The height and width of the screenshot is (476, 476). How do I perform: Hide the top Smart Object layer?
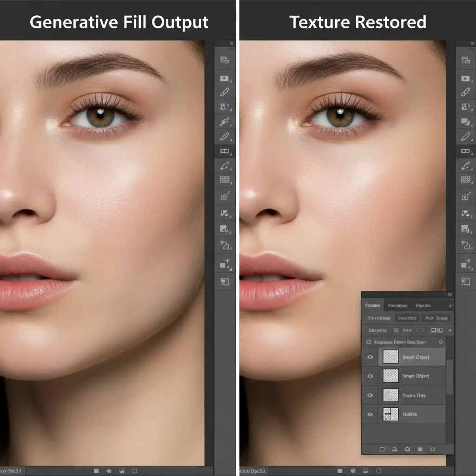click(x=370, y=357)
